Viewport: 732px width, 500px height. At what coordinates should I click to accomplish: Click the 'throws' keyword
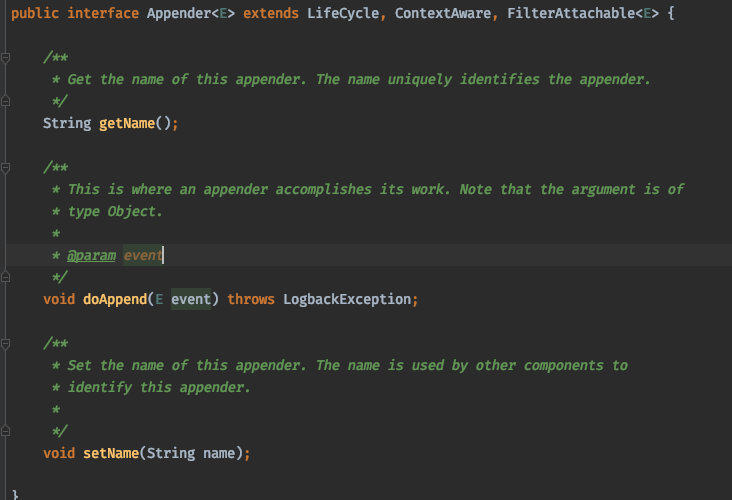pyautogui.click(x=251, y=299)
